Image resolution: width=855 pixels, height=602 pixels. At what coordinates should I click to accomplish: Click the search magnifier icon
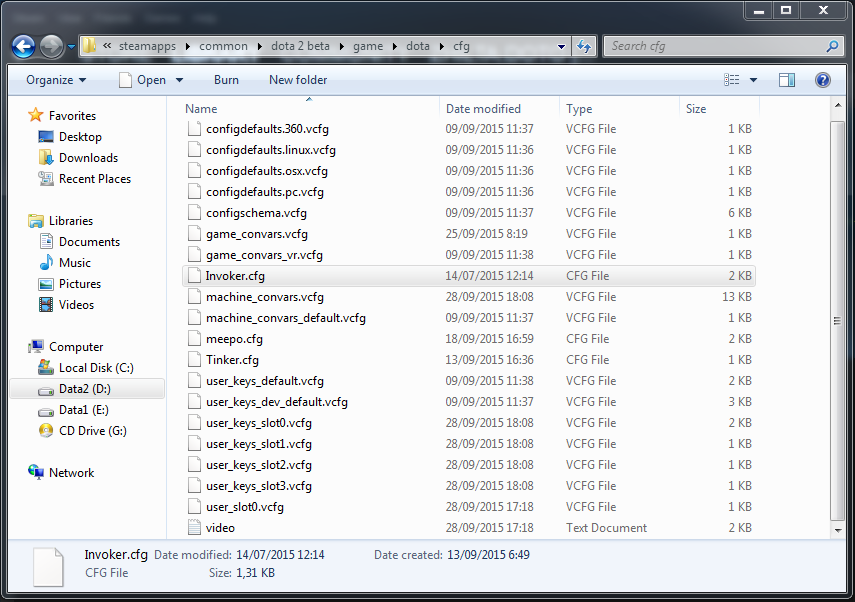point(832,46)
